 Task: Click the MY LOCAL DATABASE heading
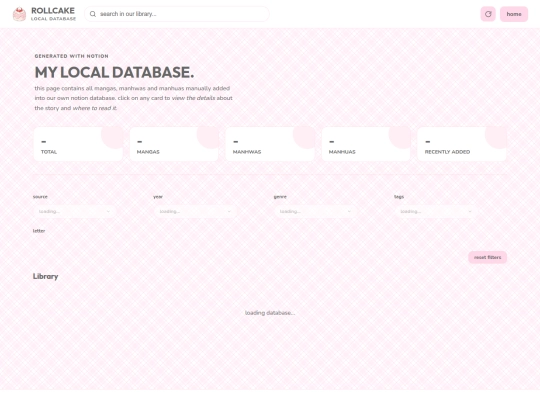click(114, 72)
